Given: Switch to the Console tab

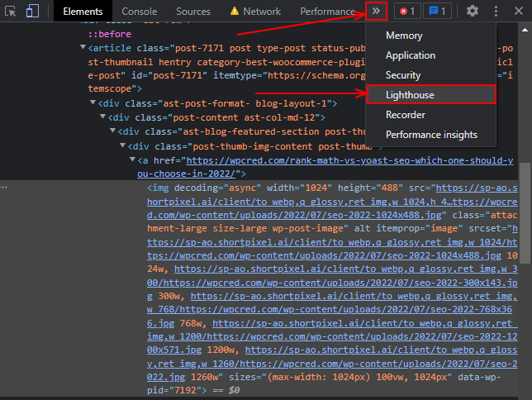Looking at the screenshot, I should coord(139,12).
